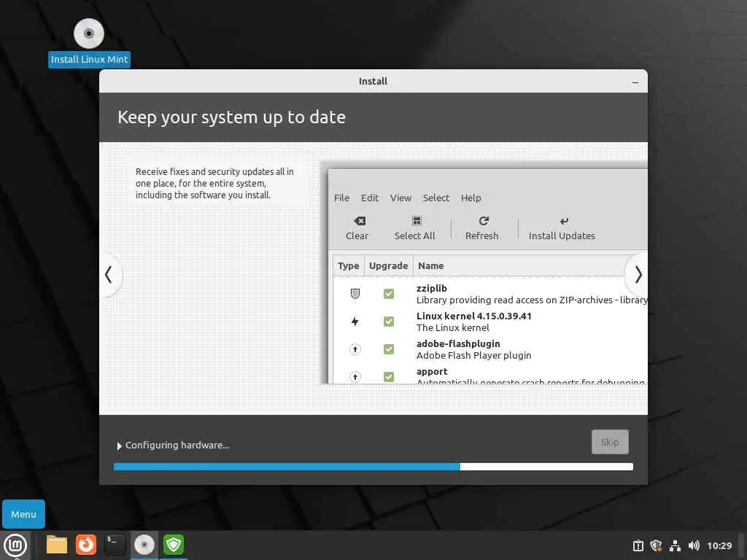The width and height of the screenshot is (747, 560).
Task: Click Install Updates in slideshow toolbar
Action: click(562, 228)
